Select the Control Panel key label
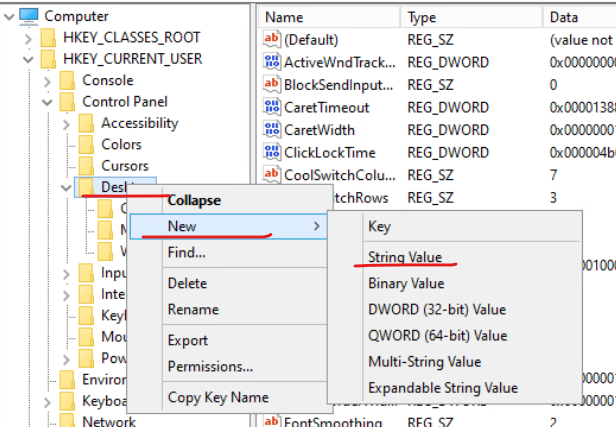 point(125,102)
